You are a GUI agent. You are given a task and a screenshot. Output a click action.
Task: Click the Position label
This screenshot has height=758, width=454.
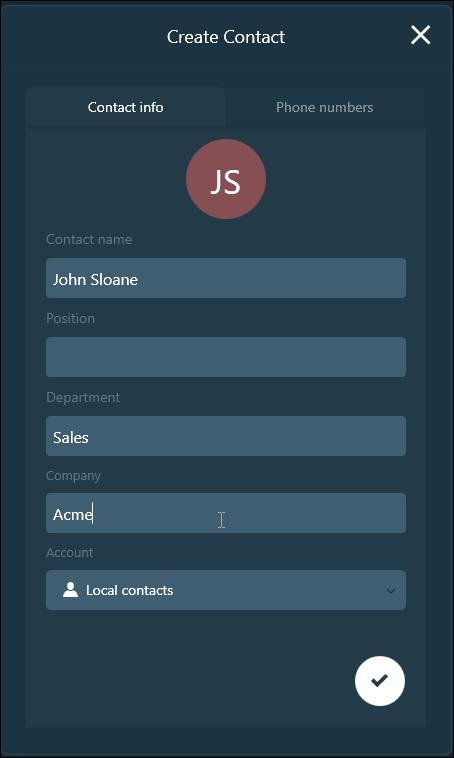[x=71, y=318]
